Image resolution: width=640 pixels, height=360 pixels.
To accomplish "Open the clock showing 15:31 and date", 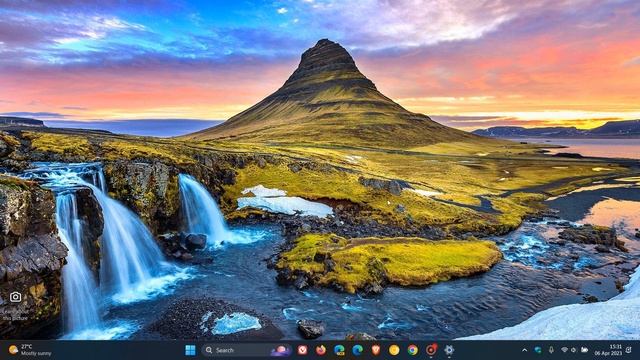I will coord(608,350).
